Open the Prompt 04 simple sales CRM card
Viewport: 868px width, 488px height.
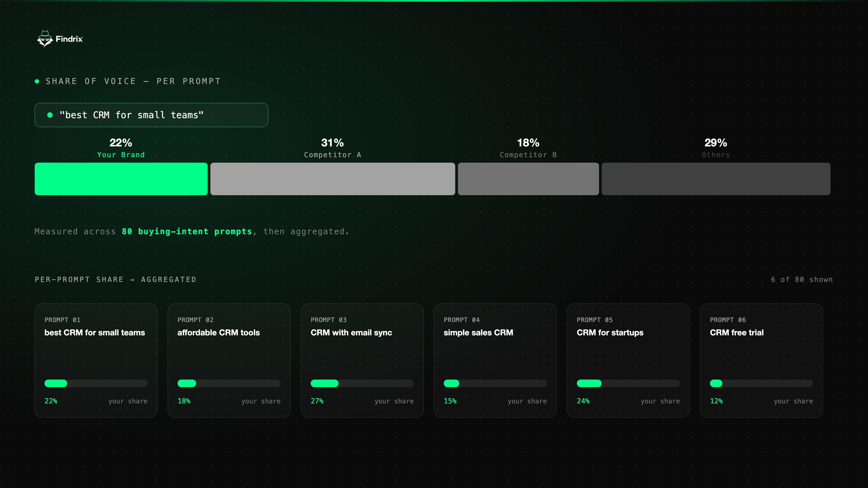(x=495, y=360)
